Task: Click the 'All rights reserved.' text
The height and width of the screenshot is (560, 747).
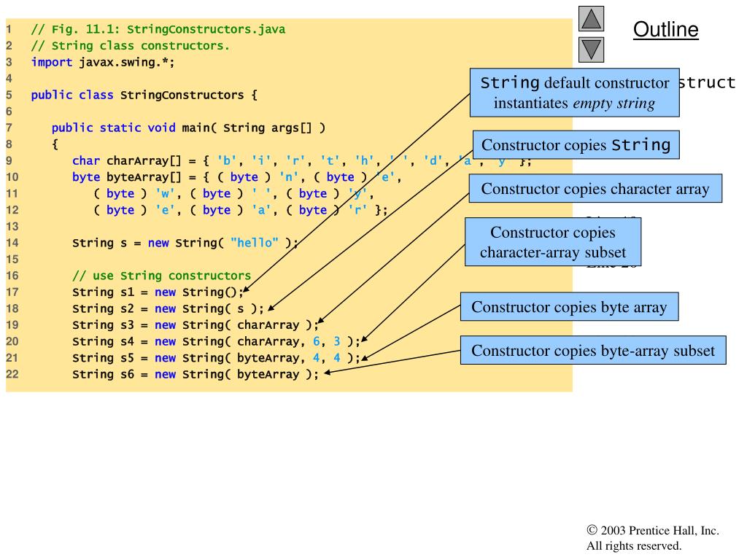Action: pos(634,545)
